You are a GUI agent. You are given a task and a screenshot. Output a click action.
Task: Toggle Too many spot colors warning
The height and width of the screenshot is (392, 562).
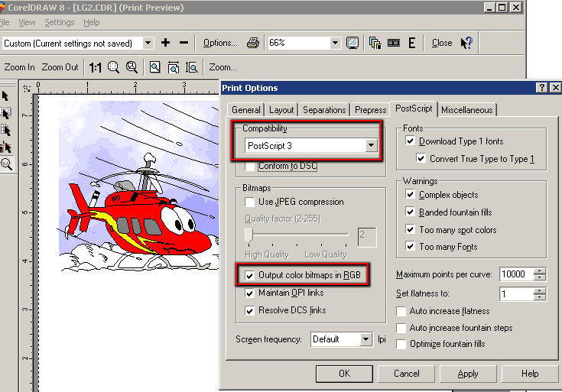[410, 229]
